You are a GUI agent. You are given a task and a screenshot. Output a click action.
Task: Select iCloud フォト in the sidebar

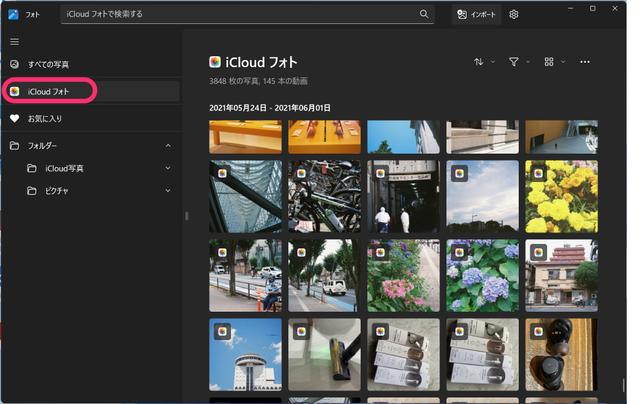coord(48,91)
